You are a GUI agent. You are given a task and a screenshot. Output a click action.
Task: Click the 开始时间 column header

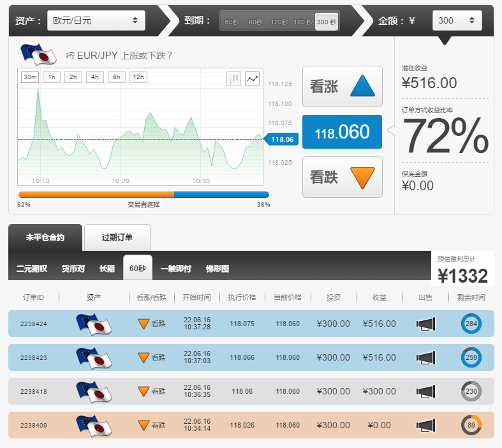pyautogui.click(x=196, y=297)
